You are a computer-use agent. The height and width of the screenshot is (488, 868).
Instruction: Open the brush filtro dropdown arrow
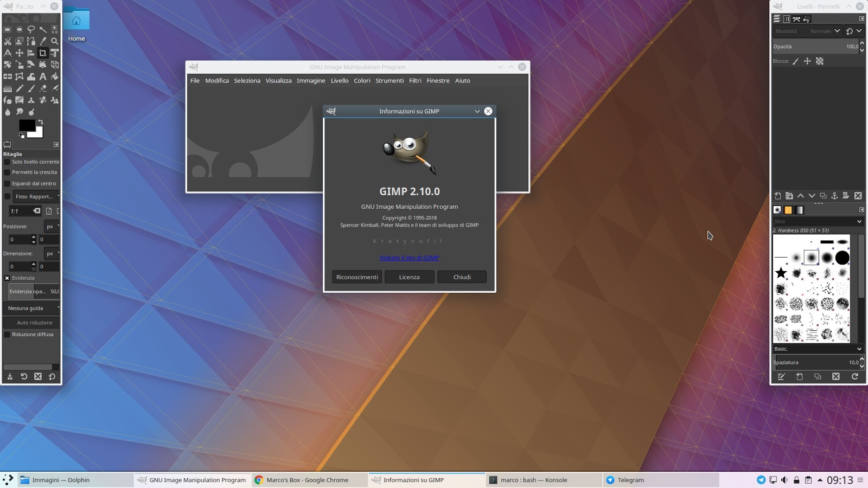click(859, 221)
